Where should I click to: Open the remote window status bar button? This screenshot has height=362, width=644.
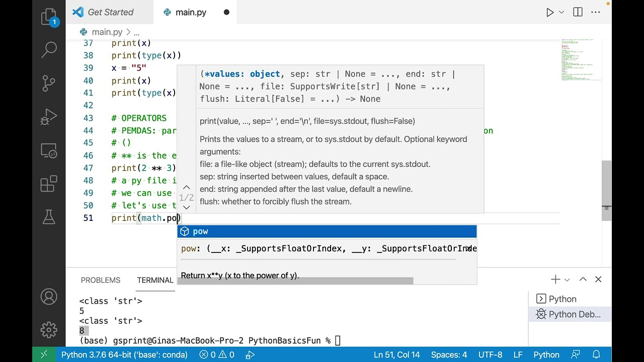pos(44,354)
